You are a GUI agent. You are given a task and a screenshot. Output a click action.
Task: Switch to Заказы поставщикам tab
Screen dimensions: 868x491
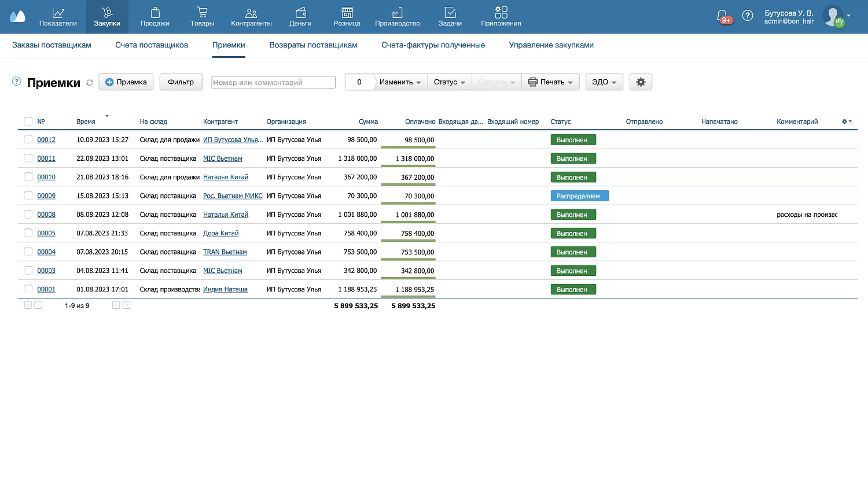[52, 45]
